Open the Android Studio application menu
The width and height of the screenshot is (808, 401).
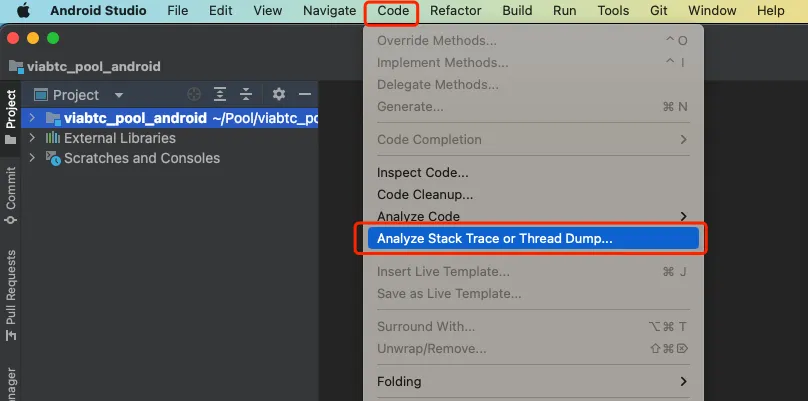98,11
